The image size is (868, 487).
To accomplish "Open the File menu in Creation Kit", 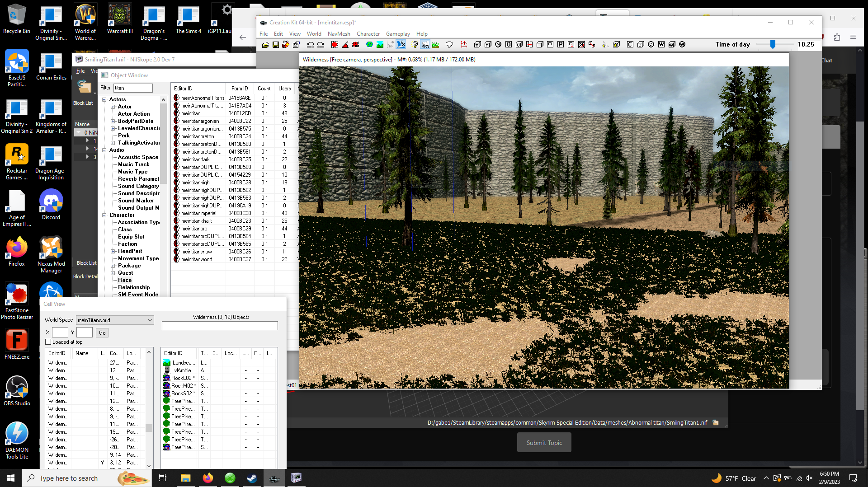I will tap(264, 34).
